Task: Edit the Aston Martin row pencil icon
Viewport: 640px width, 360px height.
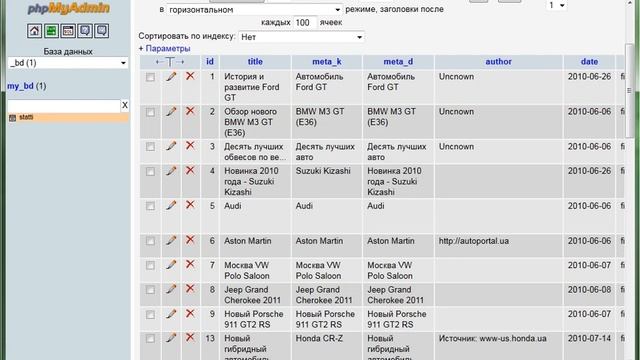Action: point(171,240)
